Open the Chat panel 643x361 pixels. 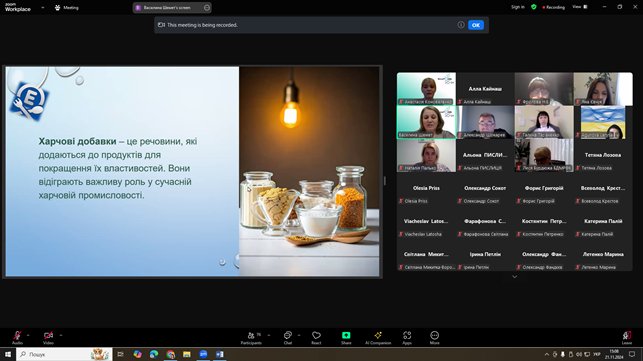[x=288, y=338]
